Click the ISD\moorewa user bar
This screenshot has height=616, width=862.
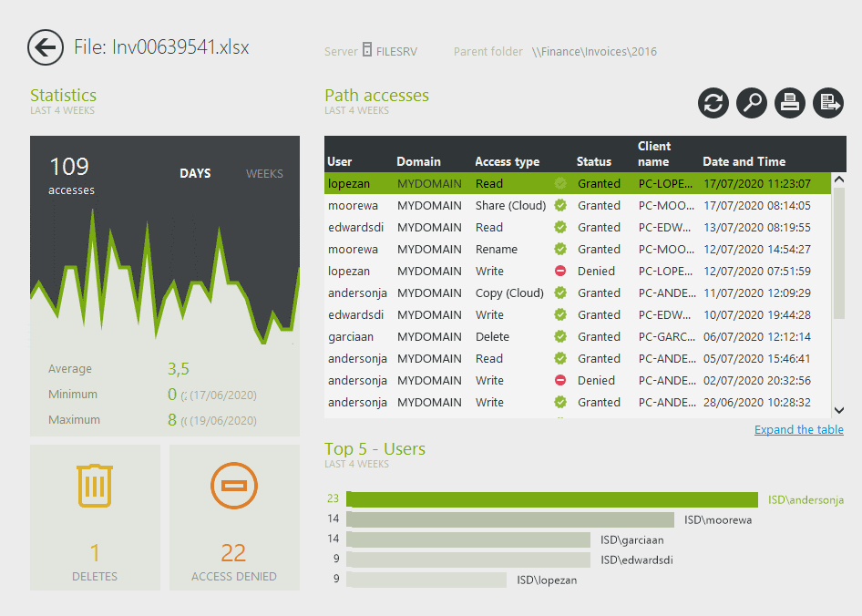point(510,519)
